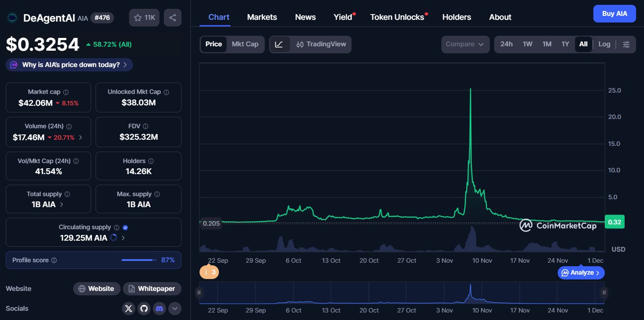Click the Buy AIA button
Viewport: 644px width, 320px height.
click(614, 14)
